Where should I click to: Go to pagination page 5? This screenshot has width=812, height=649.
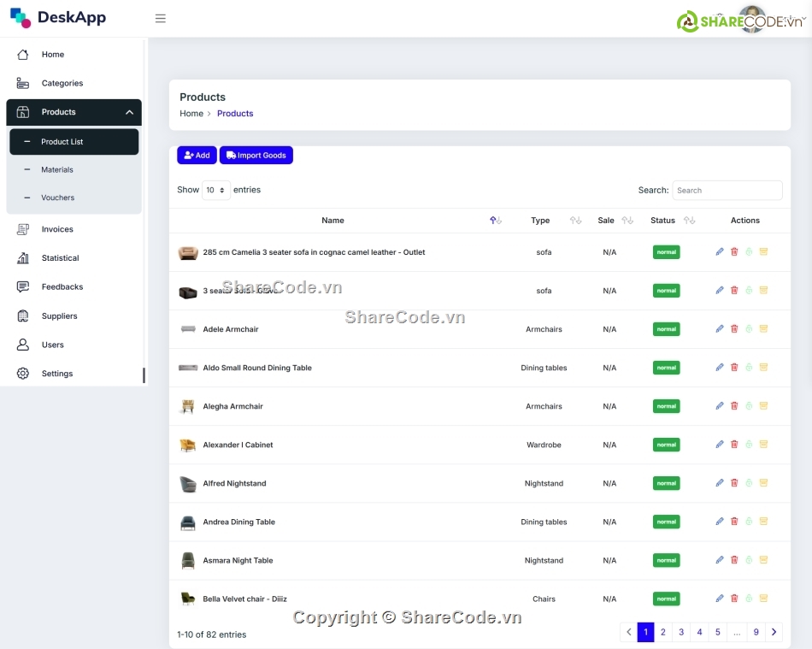point(718,632)
